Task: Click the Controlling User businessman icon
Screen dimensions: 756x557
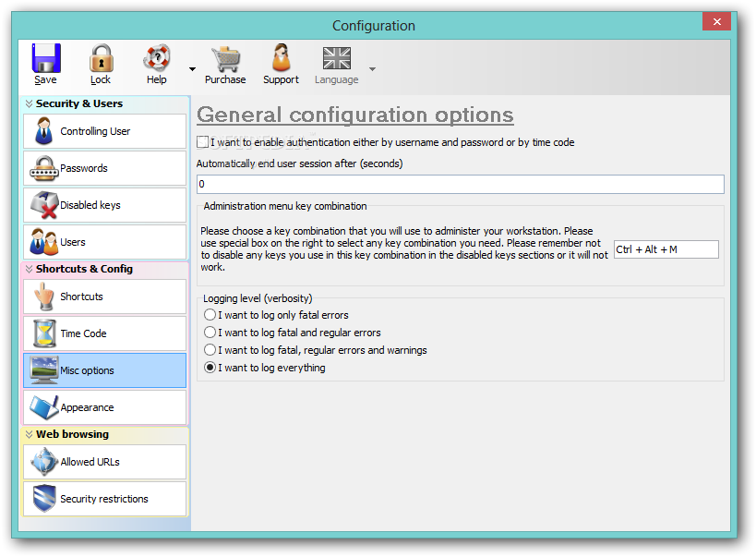Action: click(44, 131)
